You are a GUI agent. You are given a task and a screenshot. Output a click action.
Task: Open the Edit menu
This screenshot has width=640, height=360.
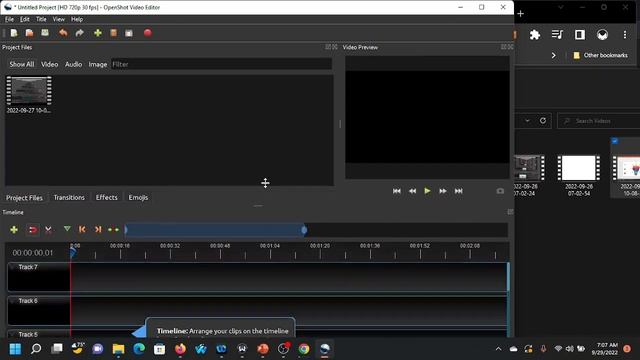pos(25,19)
